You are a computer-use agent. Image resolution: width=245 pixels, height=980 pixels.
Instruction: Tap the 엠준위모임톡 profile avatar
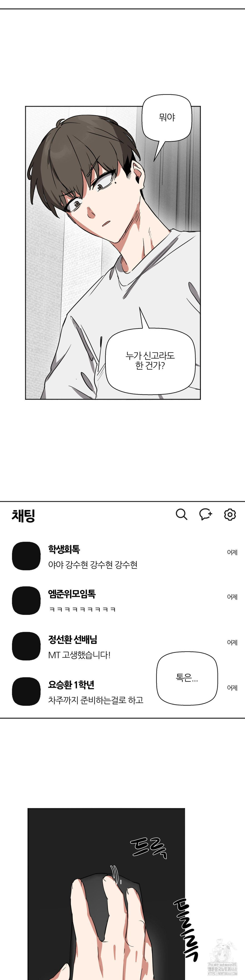26,600
